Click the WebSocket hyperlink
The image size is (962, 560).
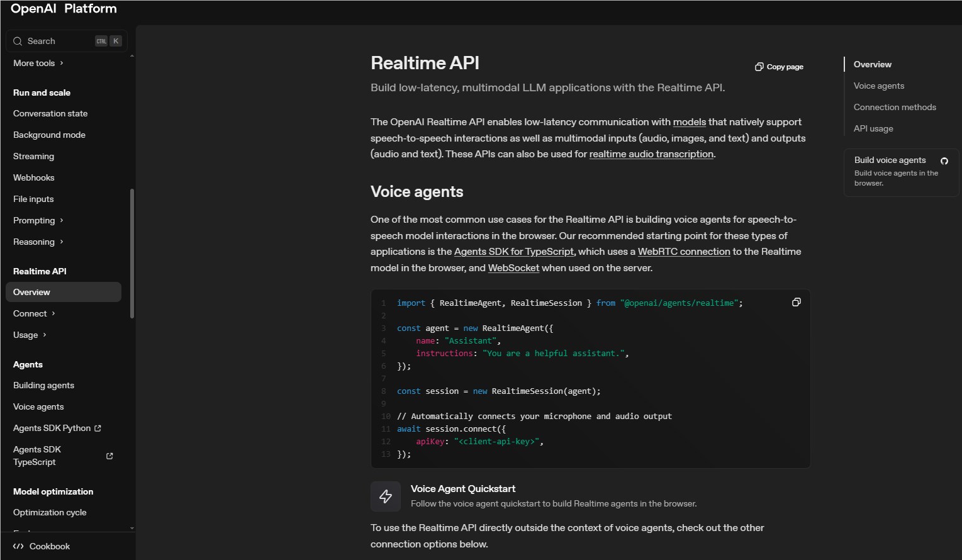pos(513,267)
